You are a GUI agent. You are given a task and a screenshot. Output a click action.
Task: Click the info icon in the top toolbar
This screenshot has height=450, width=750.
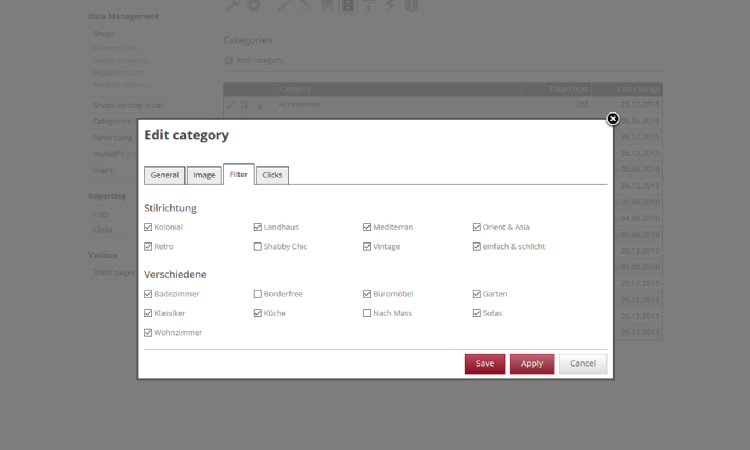[411, 6]
